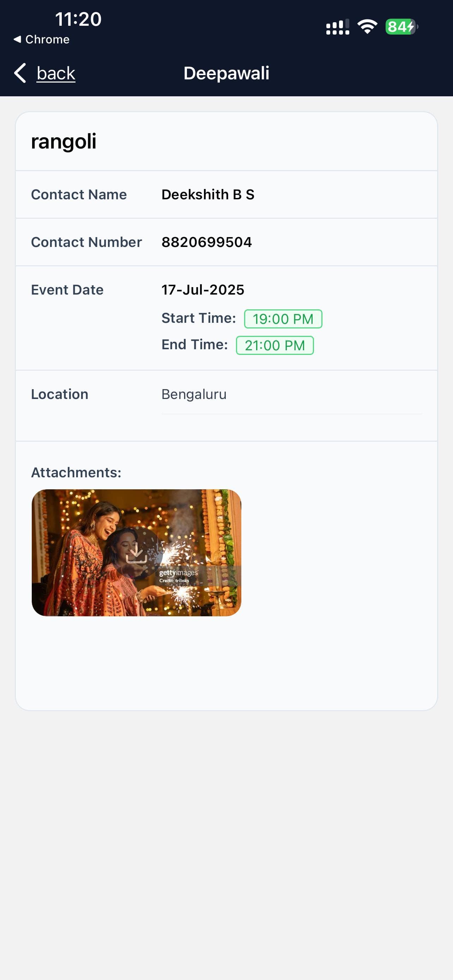Select the rangoli event heading

[64, 141]
